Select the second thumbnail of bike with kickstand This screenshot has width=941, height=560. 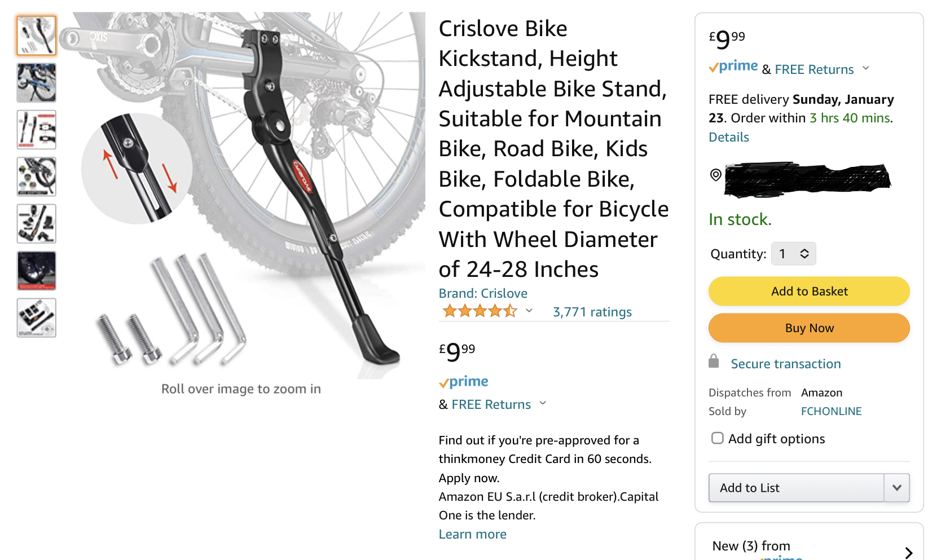point(37,82)
